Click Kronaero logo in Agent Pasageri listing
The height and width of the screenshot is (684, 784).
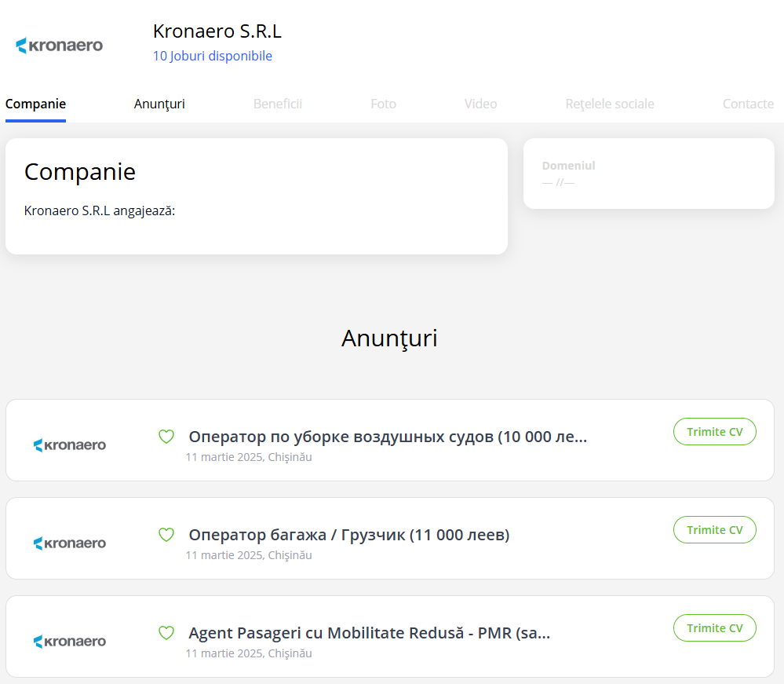tap(70, 642)
